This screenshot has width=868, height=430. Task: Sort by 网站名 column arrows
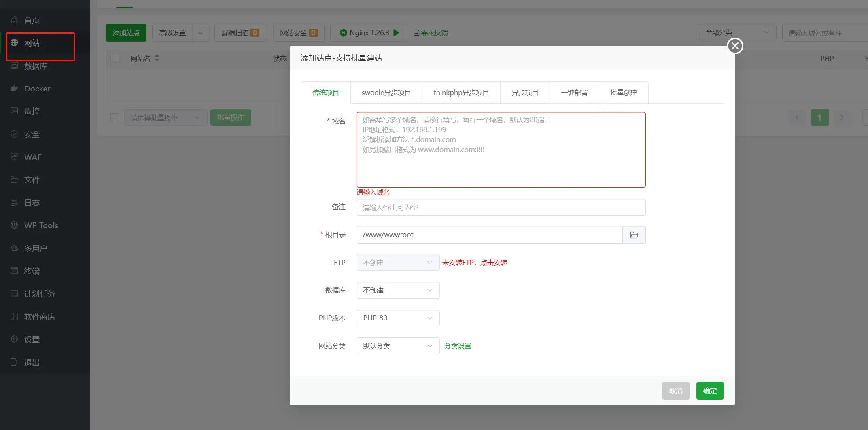click(x=157, y=58)
